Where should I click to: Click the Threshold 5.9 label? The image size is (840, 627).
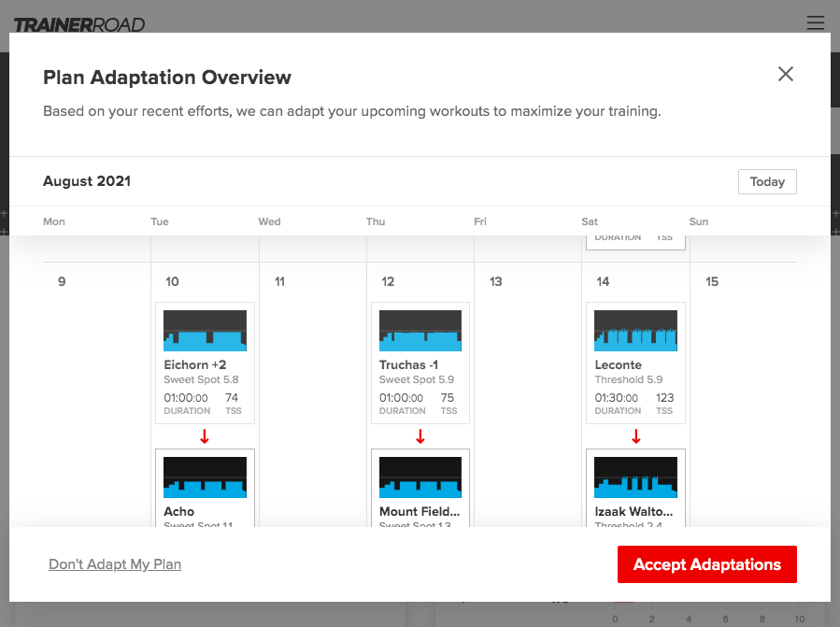pyautogui.click(x=629, y=379)
